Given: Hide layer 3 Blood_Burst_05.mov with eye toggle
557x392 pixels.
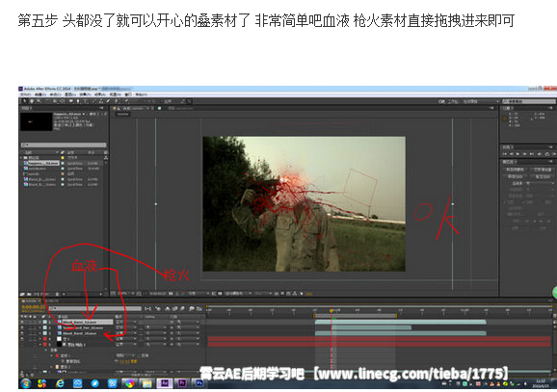Looking at the screenshot, I should click(x=22, y=333).
